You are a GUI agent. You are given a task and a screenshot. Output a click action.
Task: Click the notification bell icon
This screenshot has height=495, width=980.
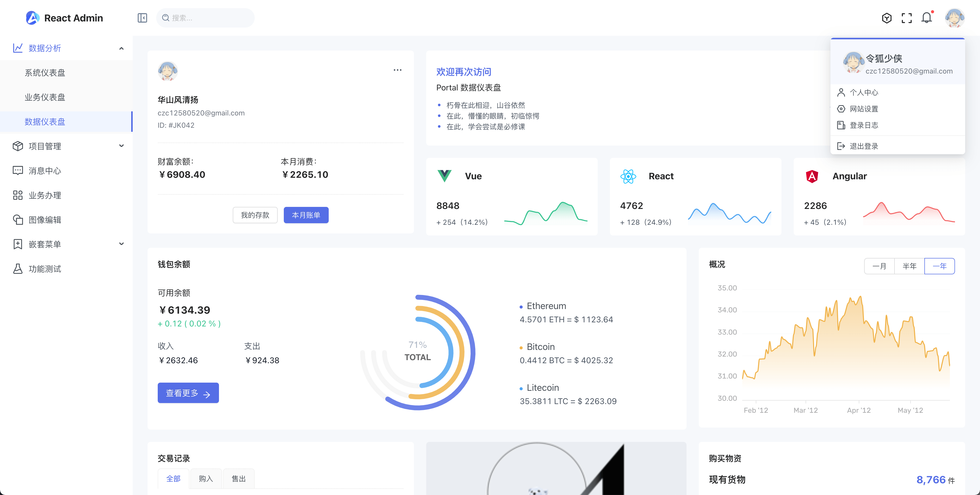tap(926, 18)
